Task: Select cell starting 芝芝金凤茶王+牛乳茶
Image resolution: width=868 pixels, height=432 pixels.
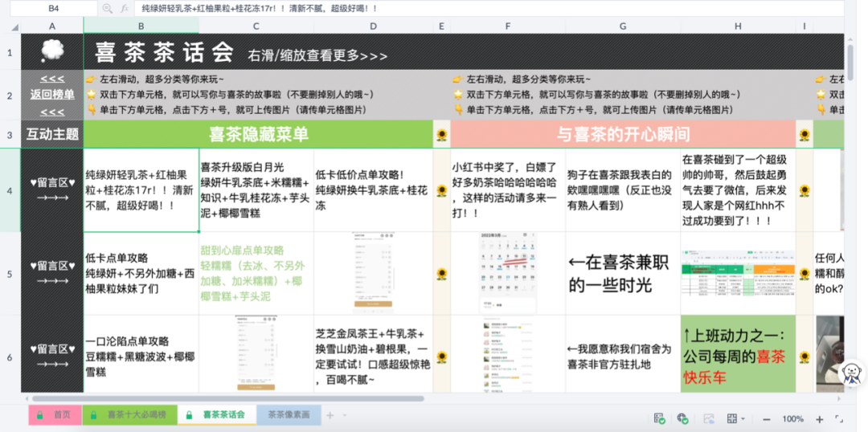Action: coord(373,354)
